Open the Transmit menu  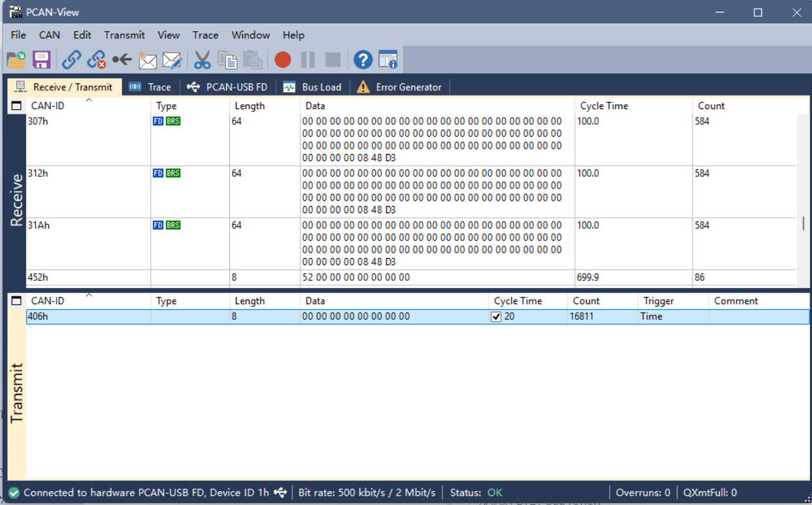125,35
